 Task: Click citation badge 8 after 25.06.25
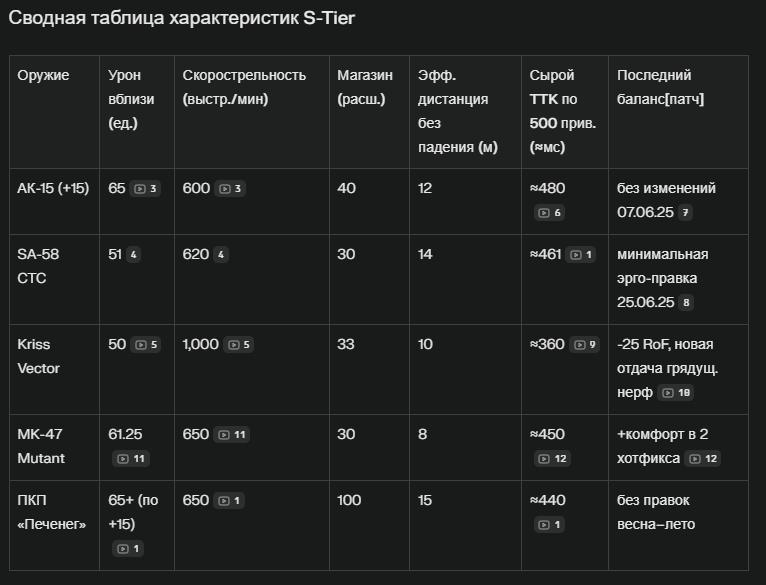[686, 303]
